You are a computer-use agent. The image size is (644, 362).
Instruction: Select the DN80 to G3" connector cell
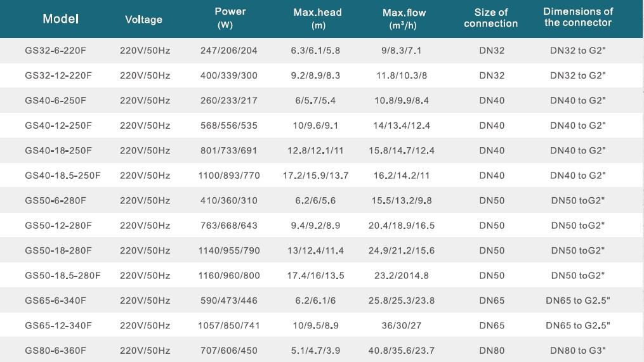578,351
